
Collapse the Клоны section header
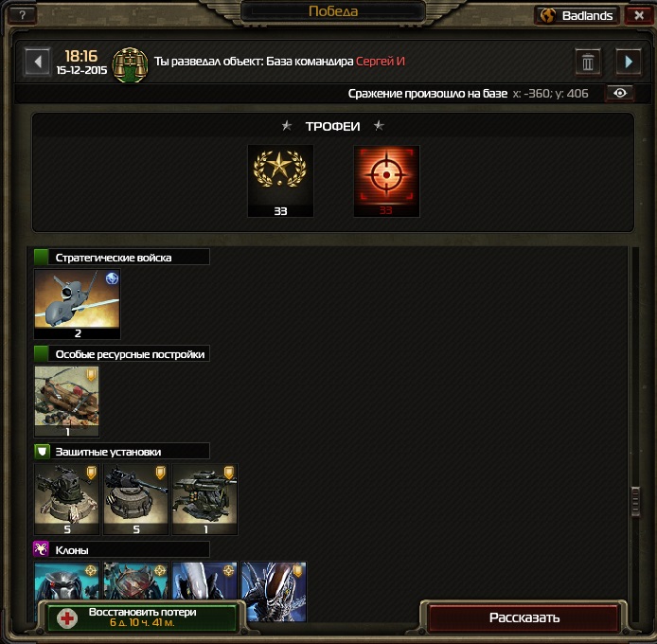121,549
